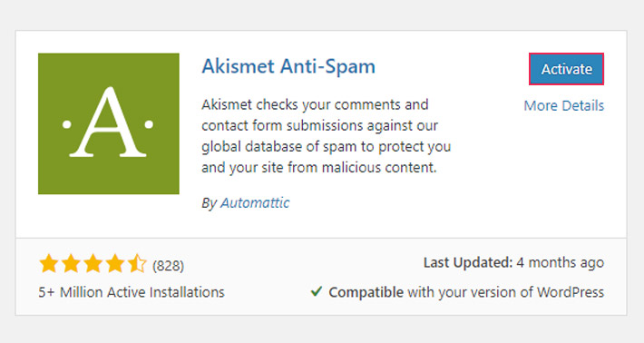
Task: Click the "By" author label
Action: (209, 203)
